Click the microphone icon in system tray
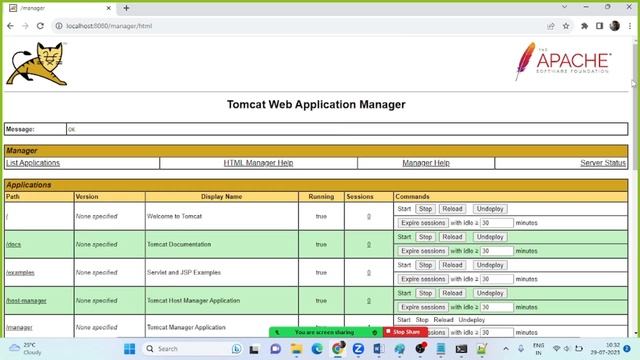640x360 pixels. (x=521, y=349)
